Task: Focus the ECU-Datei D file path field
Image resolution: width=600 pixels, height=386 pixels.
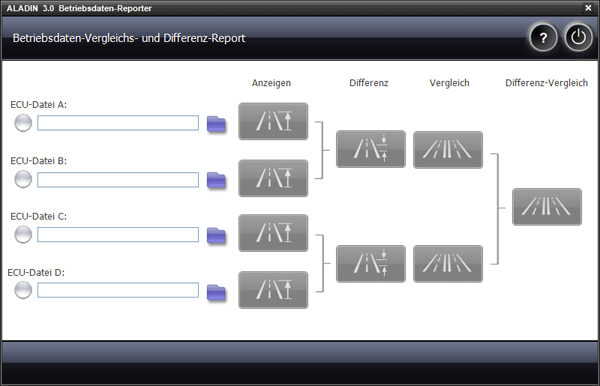Action: (x=118, y=290)
